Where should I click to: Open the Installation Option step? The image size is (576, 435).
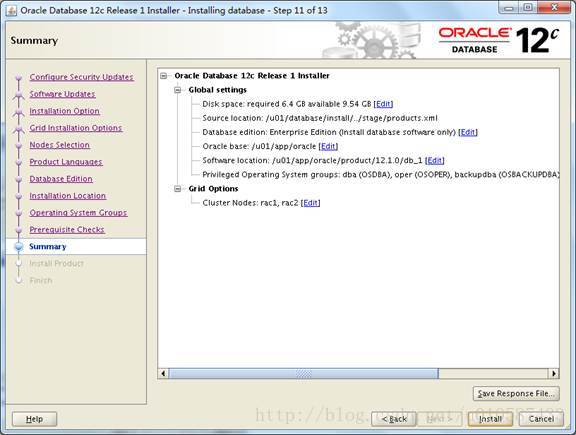pyautogui.click(x=65, y=111)
